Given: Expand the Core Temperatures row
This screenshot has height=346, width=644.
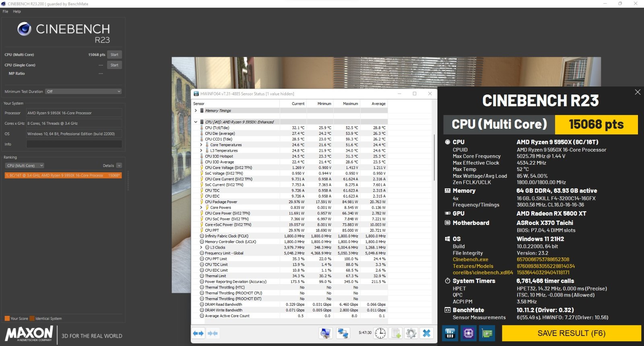Looking at the screenshot, I should tap(201, 144).
